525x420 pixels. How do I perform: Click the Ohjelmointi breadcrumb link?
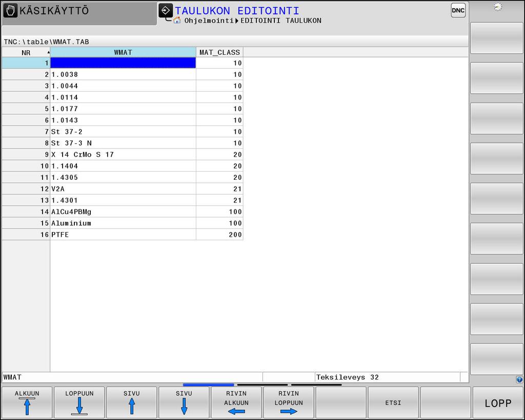click(x=209, y=20)
